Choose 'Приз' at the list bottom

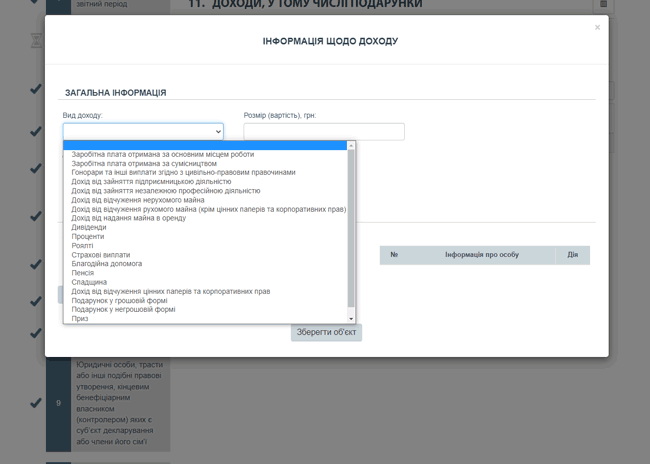click(x=80, y=318)
